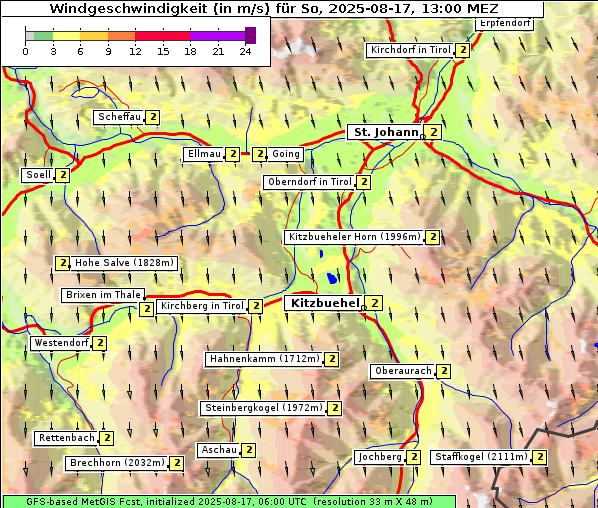This screenshot has height=508, width=598.
Task: Click the Kitzbuehel town label
Action: click(x=324, y=303)
